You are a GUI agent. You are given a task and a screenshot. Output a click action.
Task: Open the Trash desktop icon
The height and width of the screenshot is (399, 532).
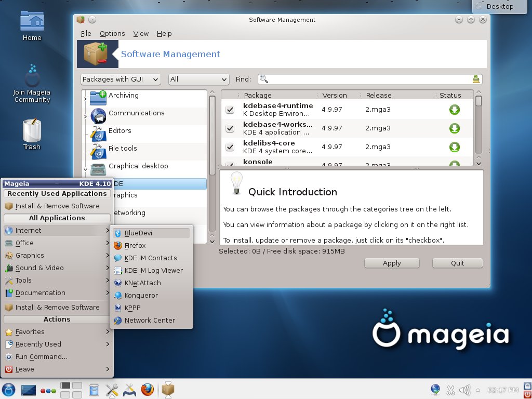32,135
